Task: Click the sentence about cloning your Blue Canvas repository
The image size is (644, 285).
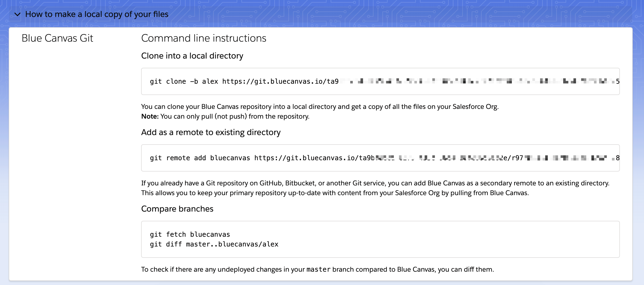Action: [x=319, y=107]
